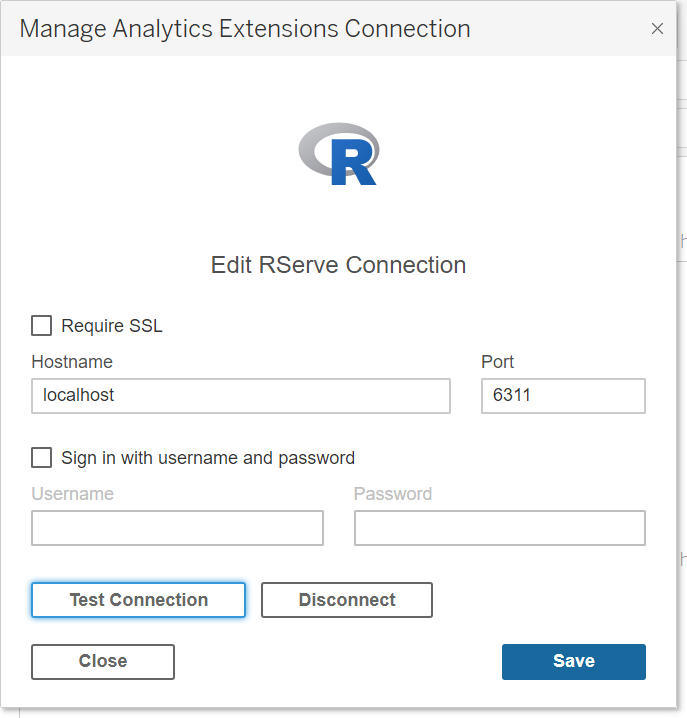Click the empty Password input box

pyautogui.click(x=500, y=528)
